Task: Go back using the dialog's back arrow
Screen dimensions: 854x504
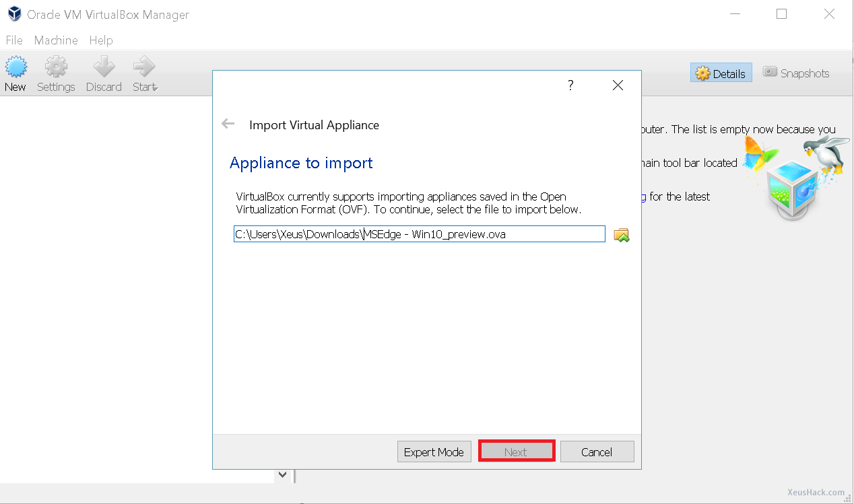Action: 228,123
